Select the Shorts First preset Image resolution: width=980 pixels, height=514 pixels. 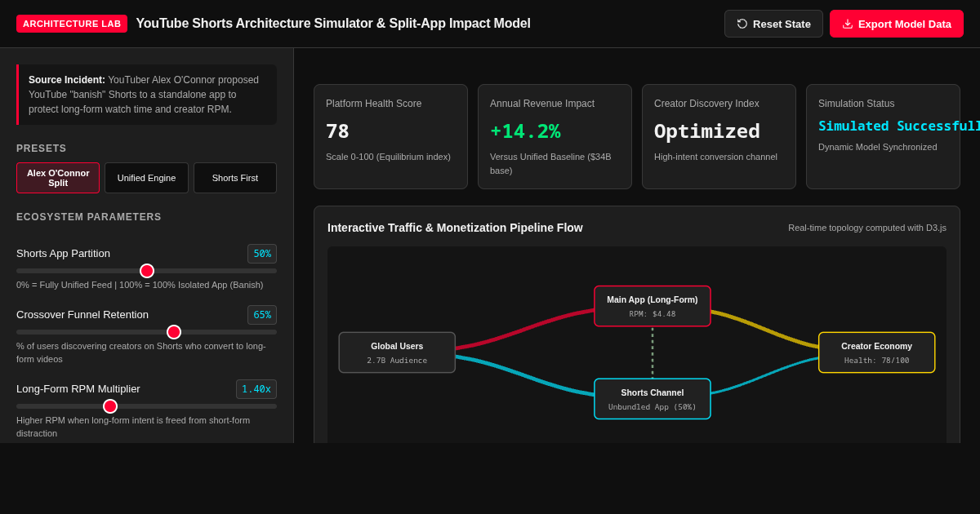click(x=235, y=178)
